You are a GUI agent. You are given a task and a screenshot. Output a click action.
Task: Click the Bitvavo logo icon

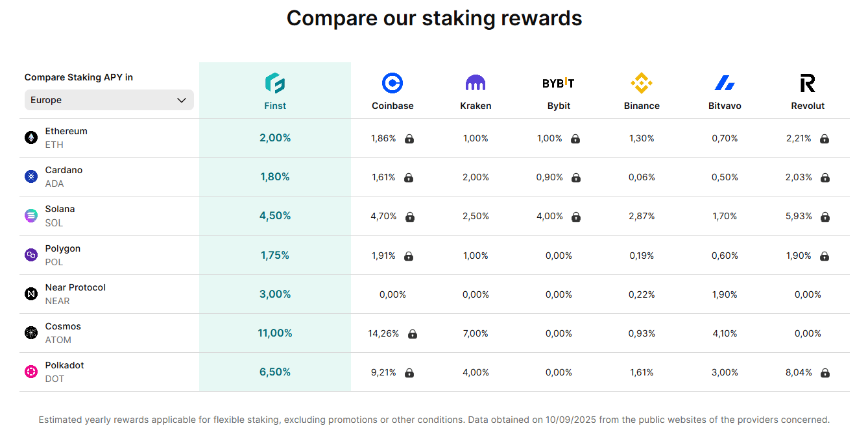[x=725, y=83]
